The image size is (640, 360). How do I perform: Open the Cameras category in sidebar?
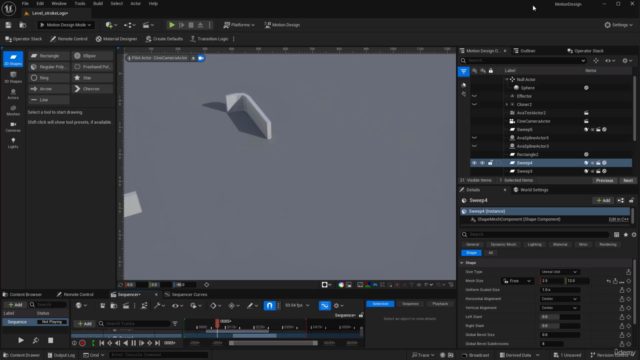[x=13, y=127]
